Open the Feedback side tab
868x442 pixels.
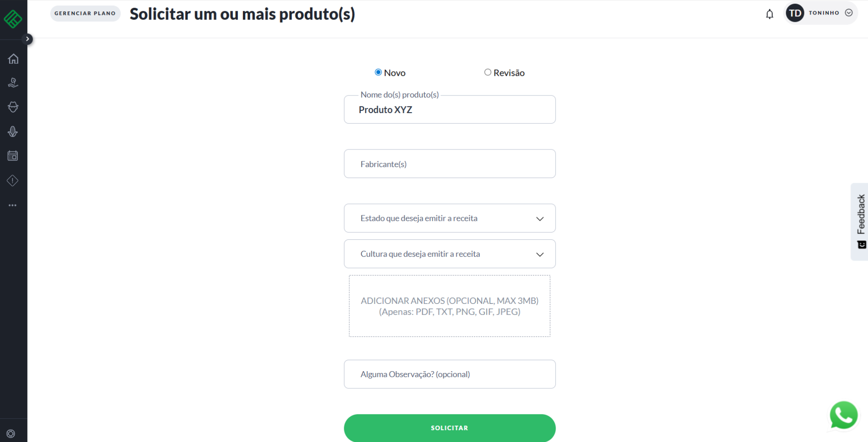coord(860,221)
